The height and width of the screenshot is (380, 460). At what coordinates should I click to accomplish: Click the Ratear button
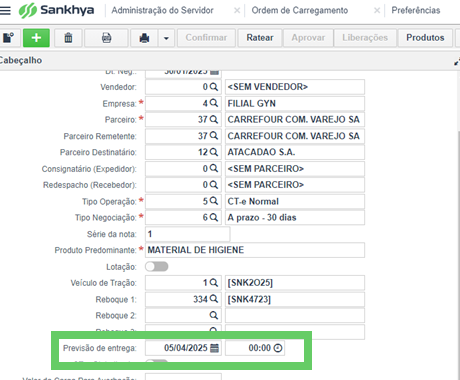click(260, 38)
